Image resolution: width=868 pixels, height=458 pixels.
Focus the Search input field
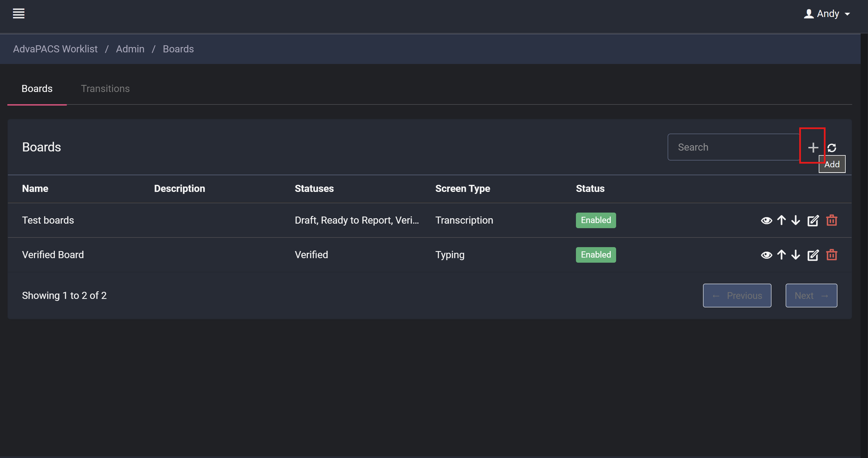[x=734, y=147]
